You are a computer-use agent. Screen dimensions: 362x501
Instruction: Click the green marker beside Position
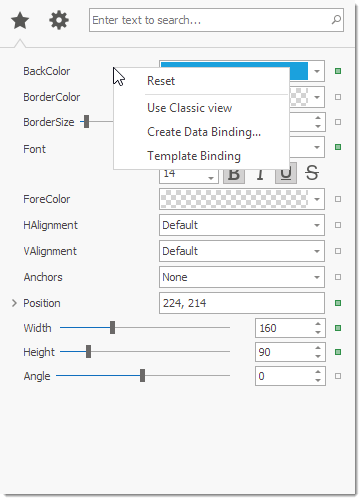pyautogui.click(x=338, y=303)
